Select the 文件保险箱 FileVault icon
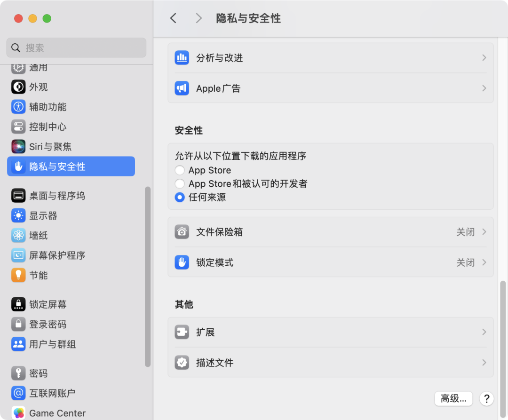508x420 pixels. click(182, 231)
